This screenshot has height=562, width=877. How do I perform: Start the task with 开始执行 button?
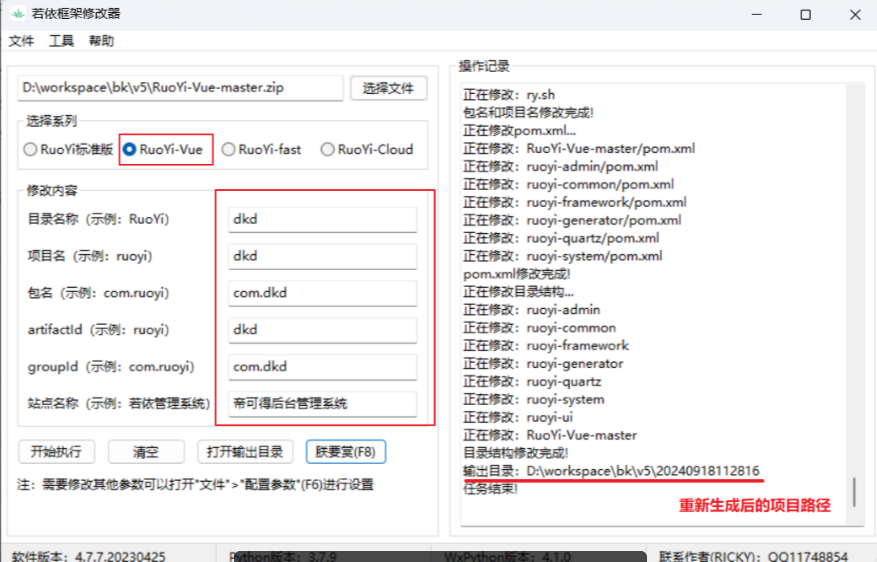[56, 452]
